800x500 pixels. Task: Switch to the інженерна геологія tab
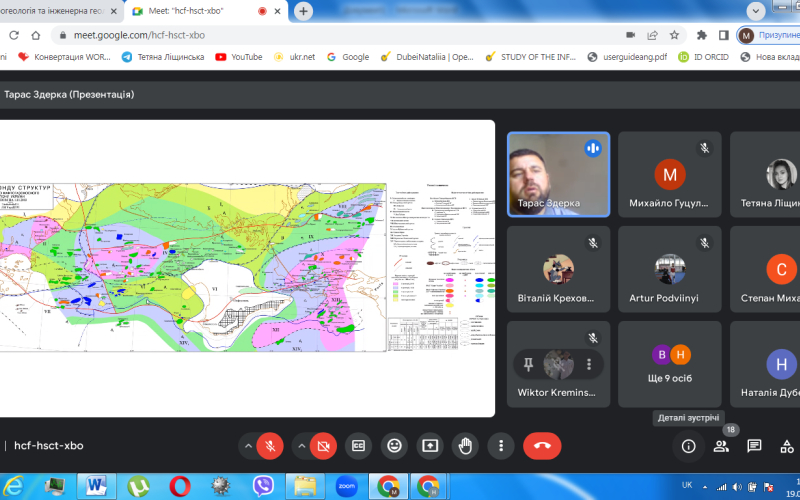pyautogui.click(x=60, y=11)
